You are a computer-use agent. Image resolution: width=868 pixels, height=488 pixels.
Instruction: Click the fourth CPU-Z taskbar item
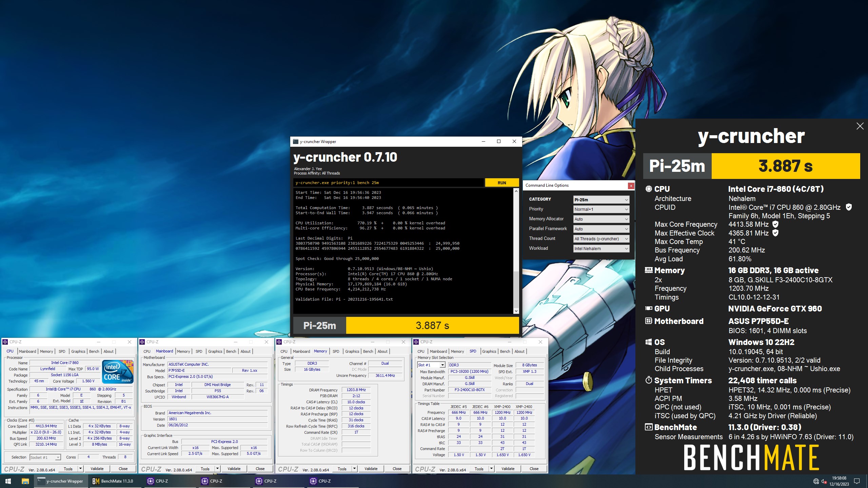332,481
